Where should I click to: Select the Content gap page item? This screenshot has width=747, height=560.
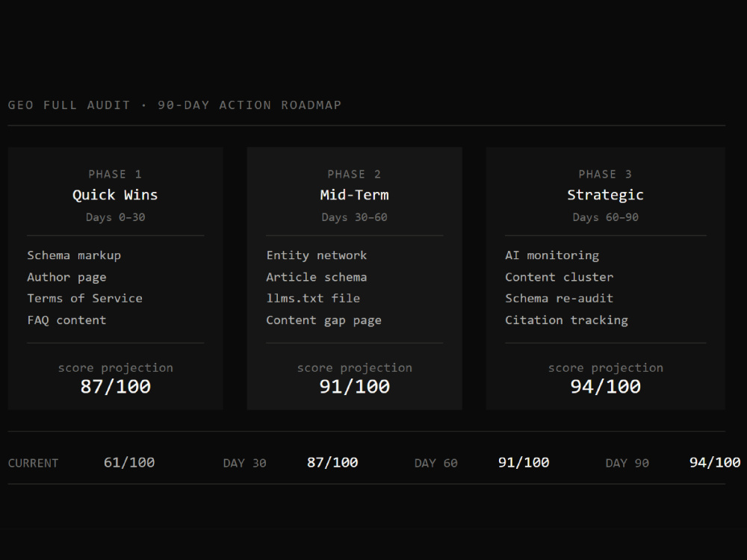(x=324, y=320)
